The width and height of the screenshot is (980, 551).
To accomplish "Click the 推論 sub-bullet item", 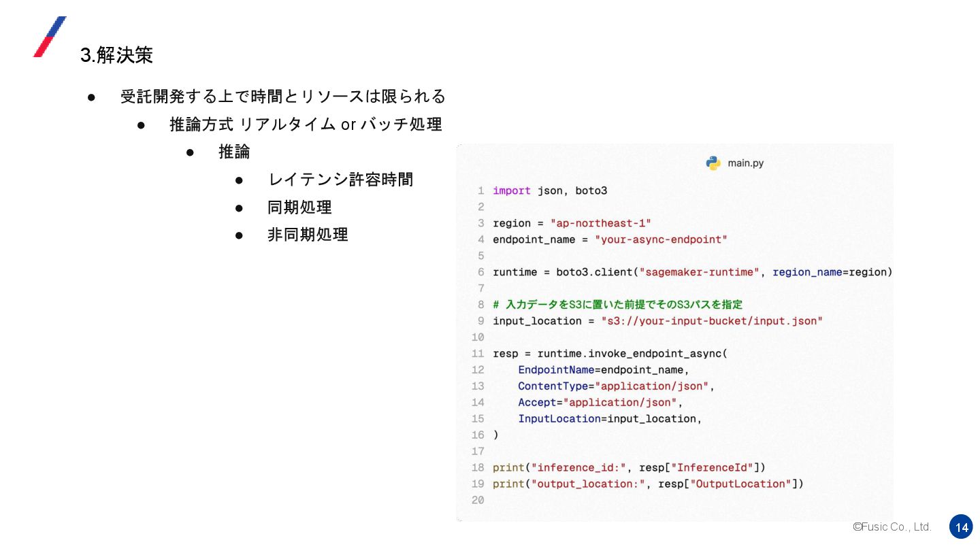I will pos(234,152).
